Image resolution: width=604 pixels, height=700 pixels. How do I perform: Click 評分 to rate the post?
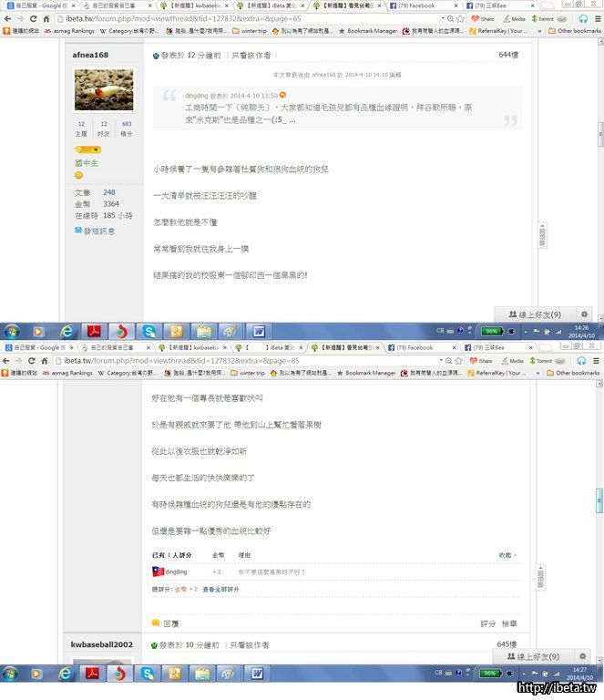[488, 623]
